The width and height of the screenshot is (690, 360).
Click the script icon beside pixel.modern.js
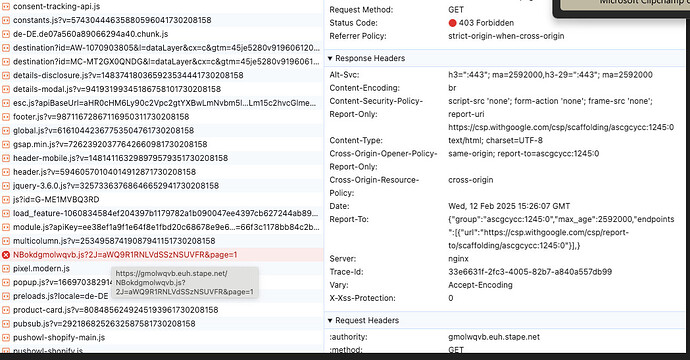point(6,268)
